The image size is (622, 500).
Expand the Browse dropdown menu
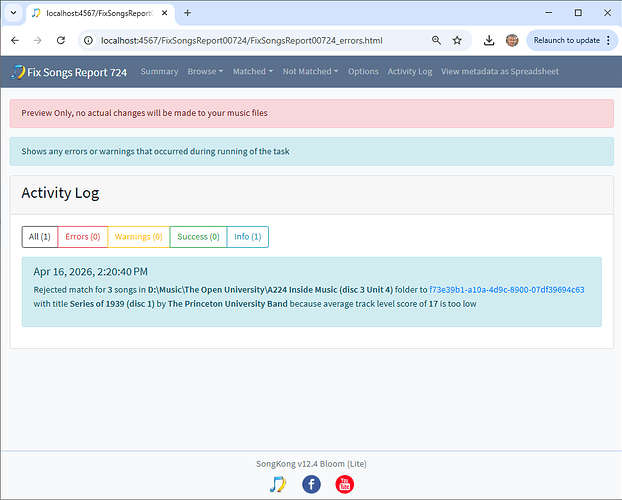click(205, 72)
